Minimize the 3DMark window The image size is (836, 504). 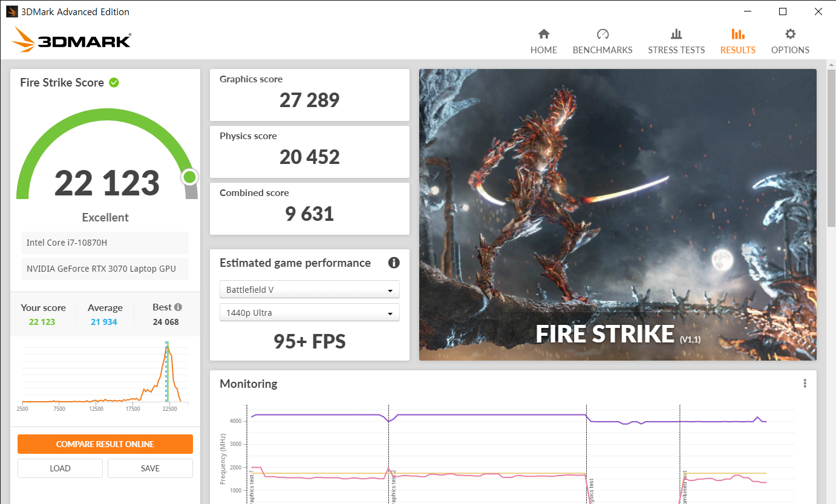point(747,11)
